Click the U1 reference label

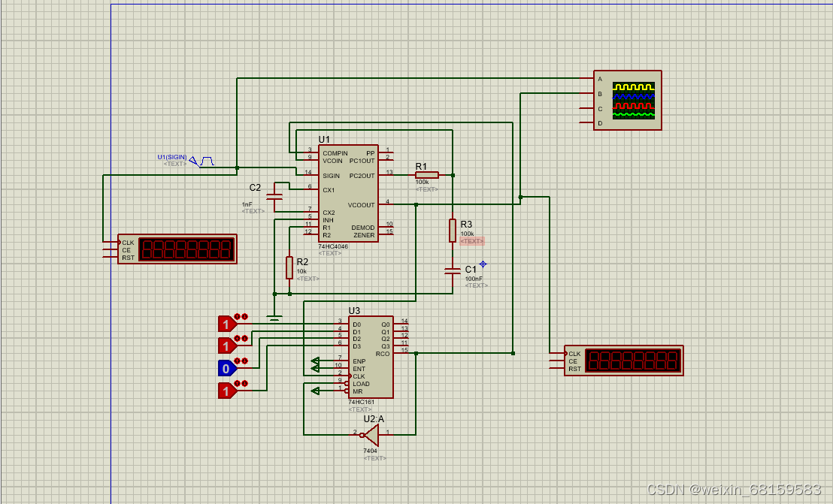point(324,139)
